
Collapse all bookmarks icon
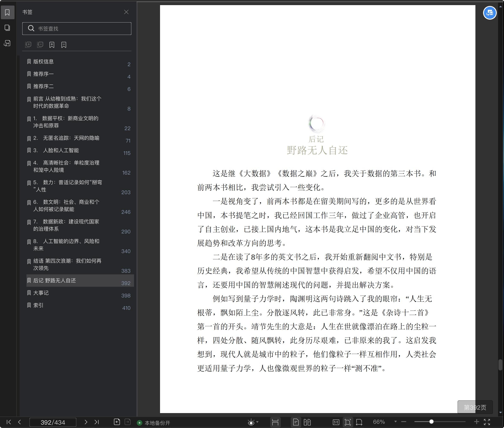(x=40, y=45)
